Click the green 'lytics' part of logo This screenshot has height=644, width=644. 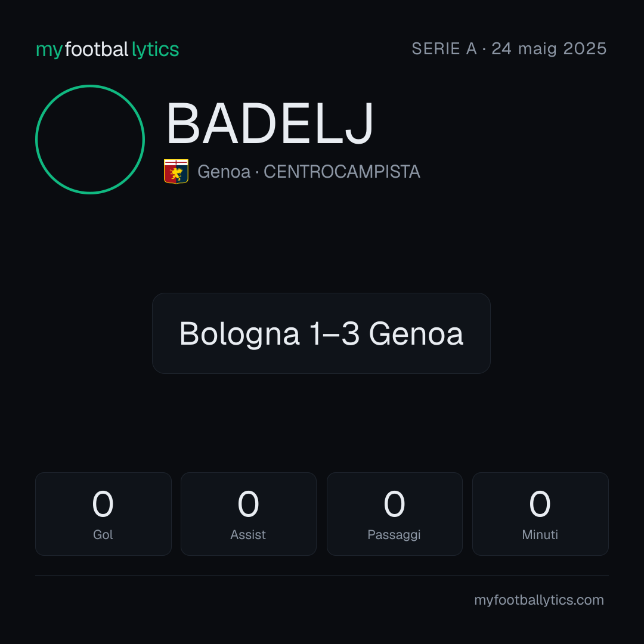[155, 50]
